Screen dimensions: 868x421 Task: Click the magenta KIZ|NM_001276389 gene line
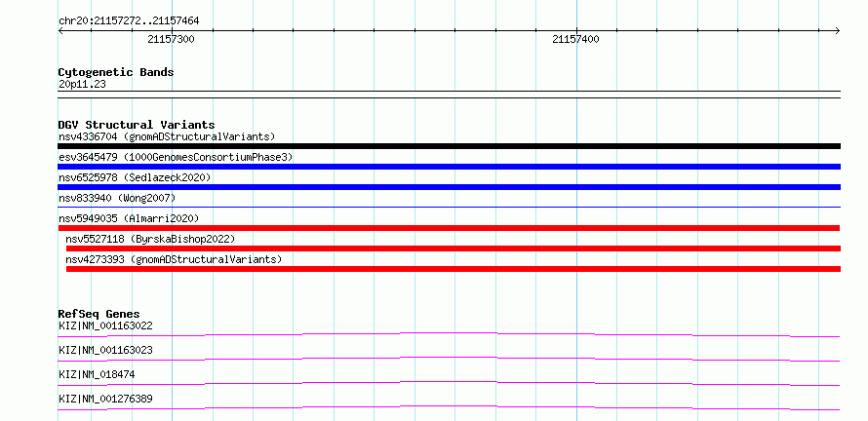(x=449, y=407)
